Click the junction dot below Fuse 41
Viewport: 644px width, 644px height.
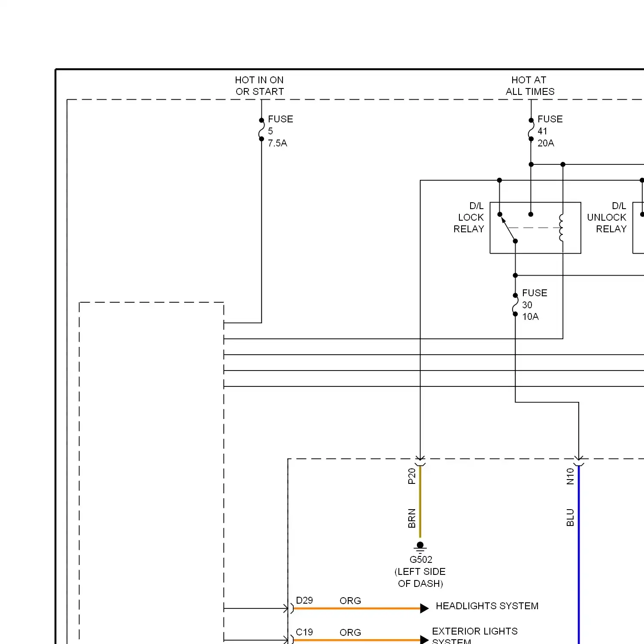pos(531,164)
